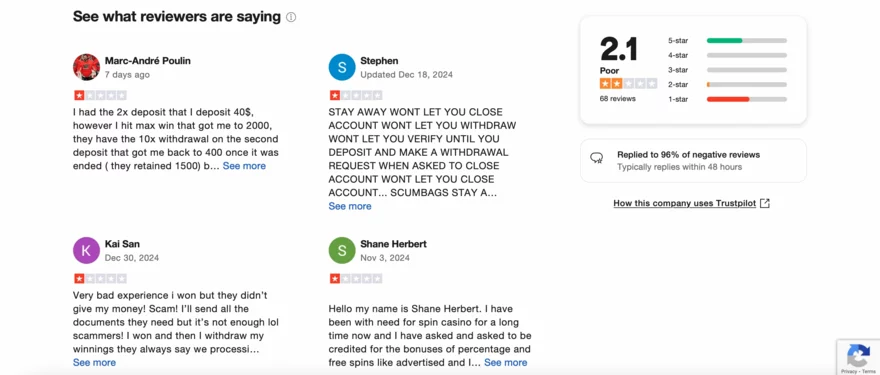The image size is (880, 375).
Task: Click Kai San's purple avatar icon
Action: [86, 250]
